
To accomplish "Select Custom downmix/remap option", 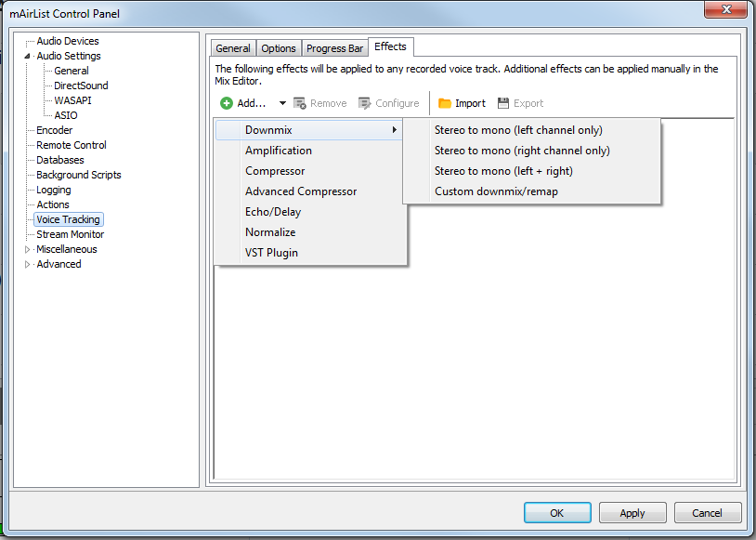I will coord(496,191).
